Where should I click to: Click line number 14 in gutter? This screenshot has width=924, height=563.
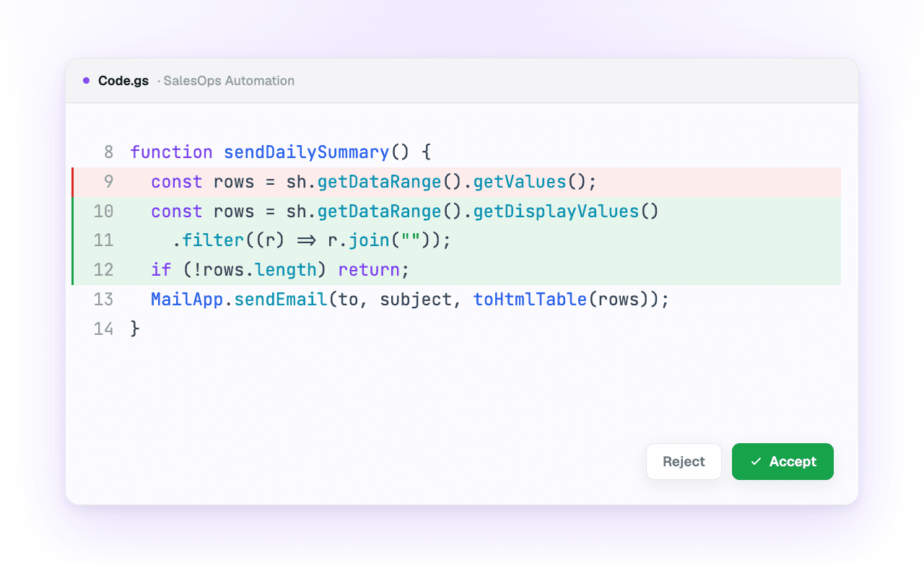click(x=104, y=329)
